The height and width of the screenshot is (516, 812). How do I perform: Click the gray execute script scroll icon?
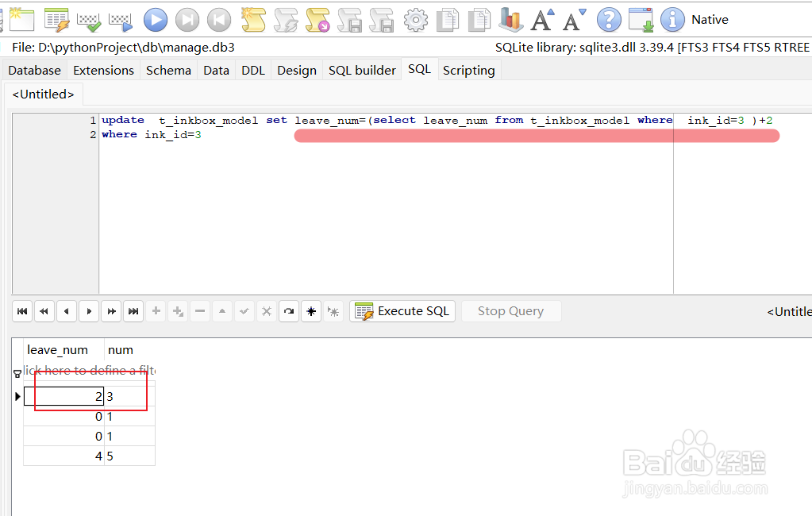[285, 20]
